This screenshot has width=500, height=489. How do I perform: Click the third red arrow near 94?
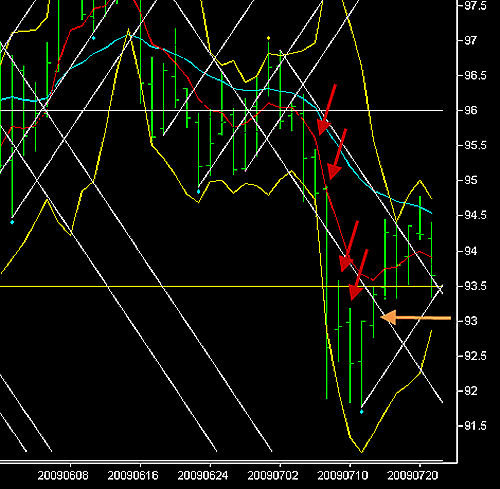click(349, 246)
